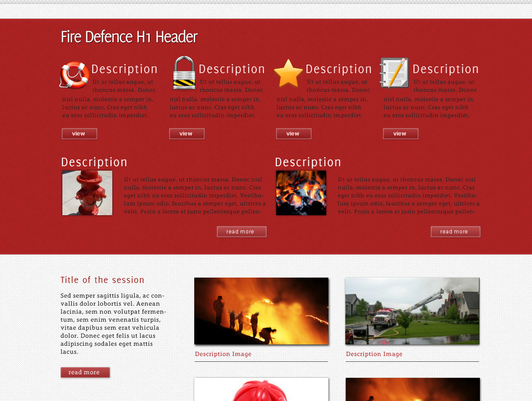Click read more beside fire hydrant text

(241, 232)
